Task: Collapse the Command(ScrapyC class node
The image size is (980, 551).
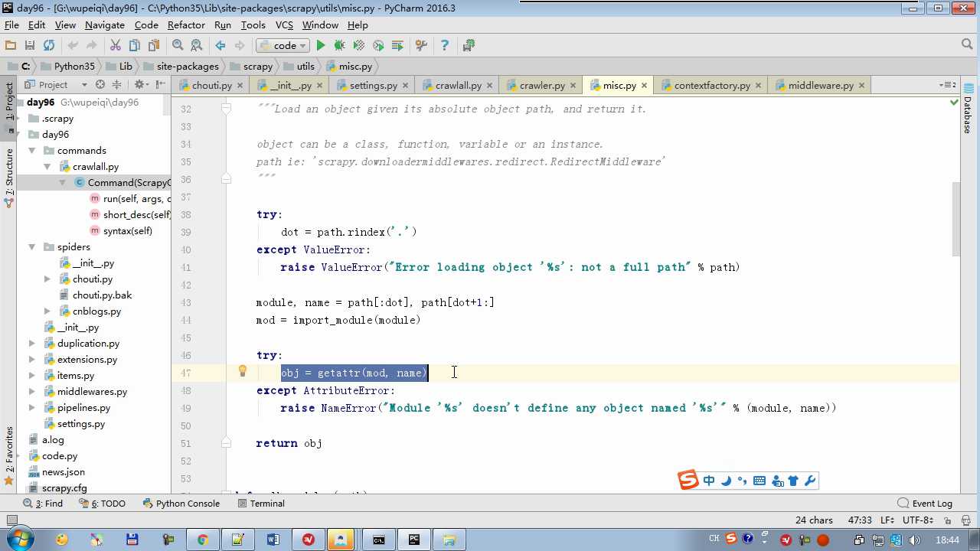Action: click(63, 183)
